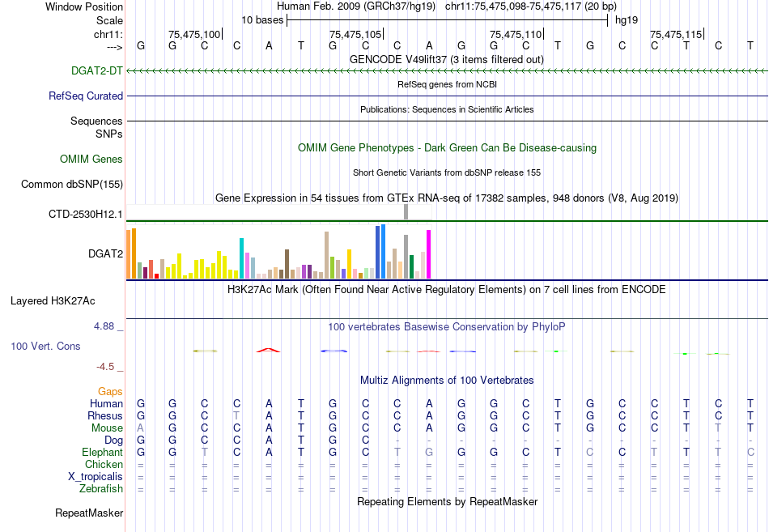Click the Sequences track label
The width and height of the screenshot is (769, 532).
(96, 121)
